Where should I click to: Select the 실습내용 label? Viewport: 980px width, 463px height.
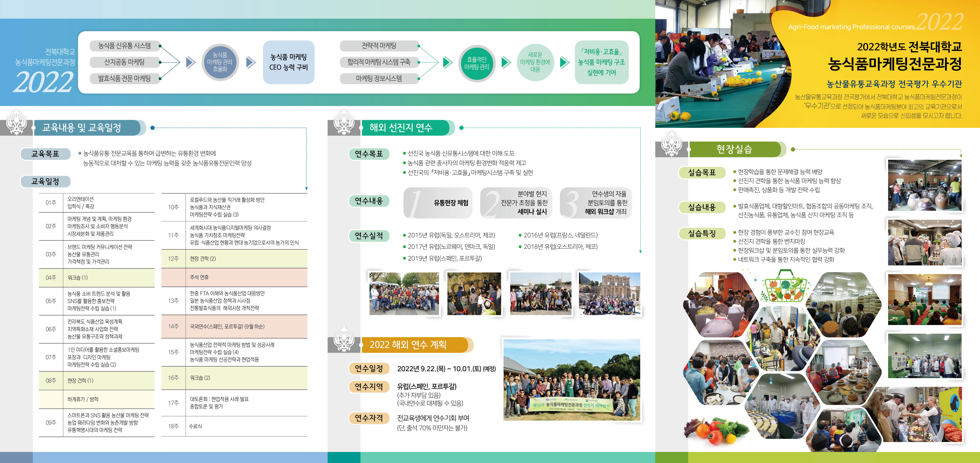point(702,208)
